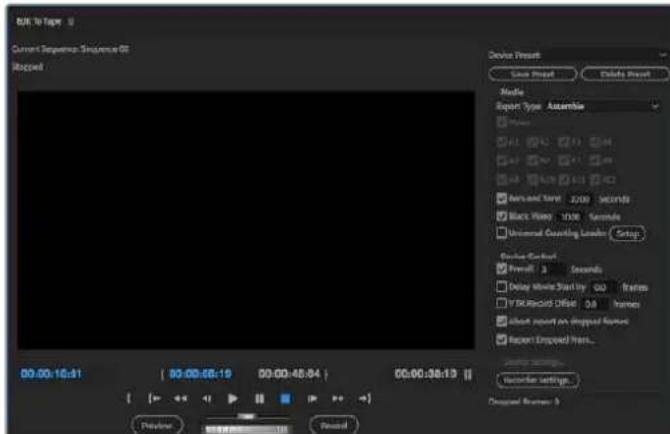Click the Preview button
The height and width of the screenshot is (434, 670).
pos(157,425)
